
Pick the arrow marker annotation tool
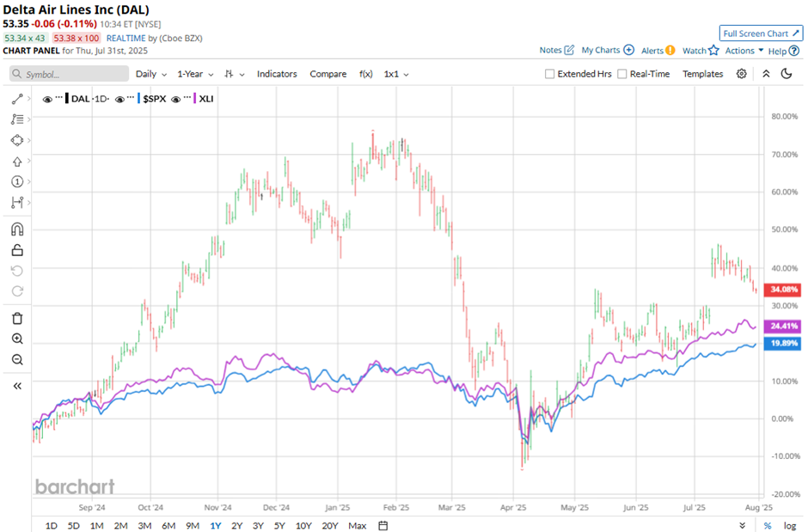click(x=17, y=162)
